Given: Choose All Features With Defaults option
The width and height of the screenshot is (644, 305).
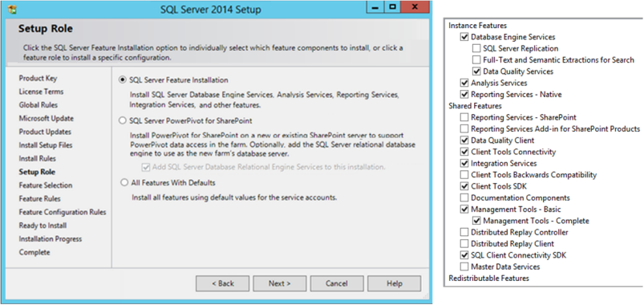Looking at the screenshot, I should pos(124,182).
